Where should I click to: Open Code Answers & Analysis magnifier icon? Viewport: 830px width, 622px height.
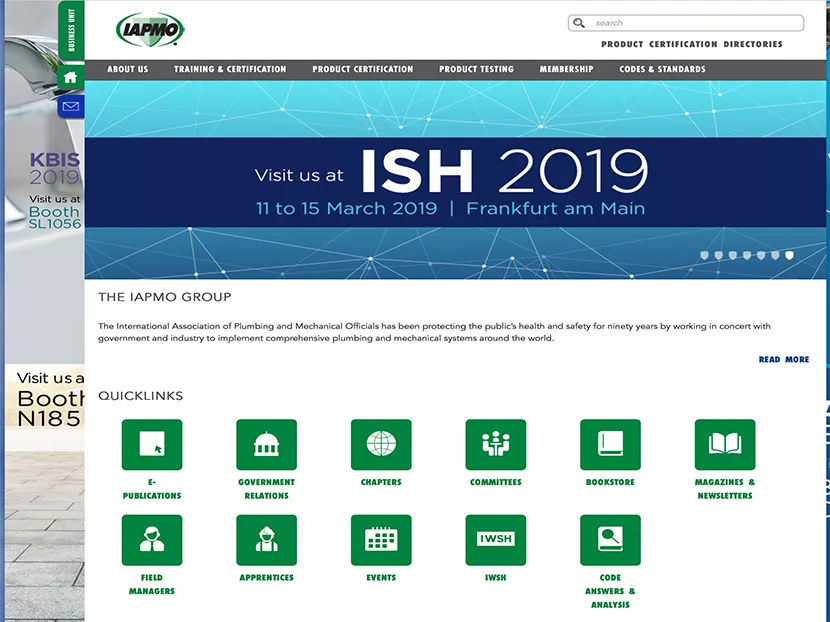coord(611,539)
